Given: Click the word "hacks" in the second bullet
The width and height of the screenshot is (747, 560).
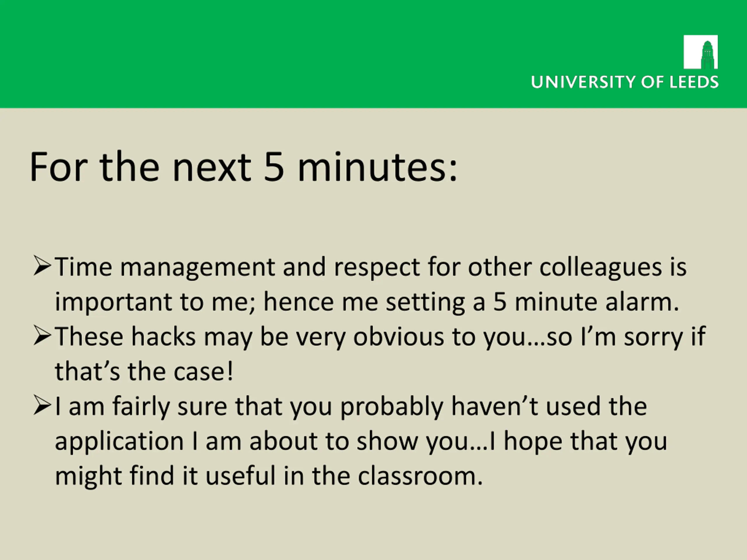Looking at the screenshot, I should 163,337.
